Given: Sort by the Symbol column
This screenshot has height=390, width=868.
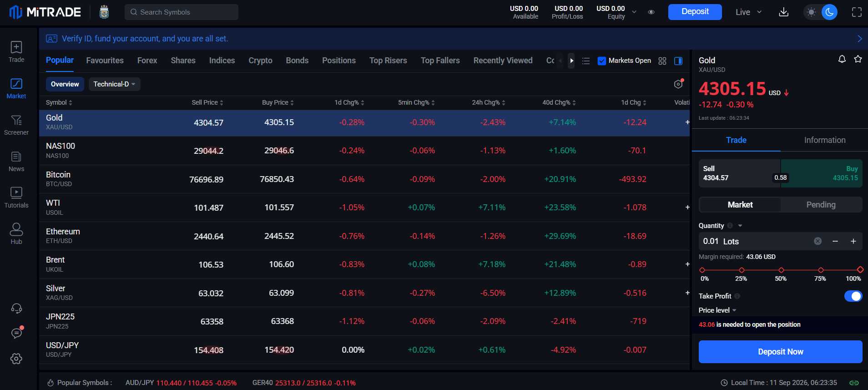Looking at the screenshot, I should point(59,103).
